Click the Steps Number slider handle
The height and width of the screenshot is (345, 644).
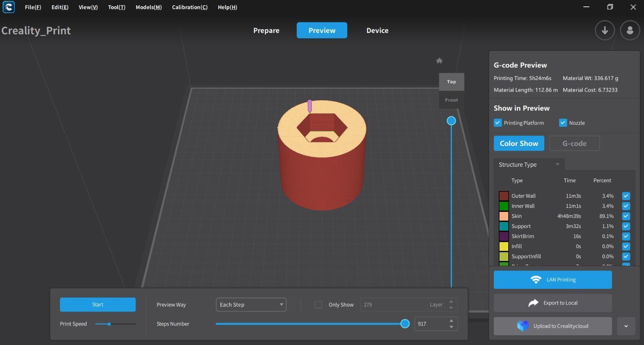pyautogui.click(x=405, y=324)
